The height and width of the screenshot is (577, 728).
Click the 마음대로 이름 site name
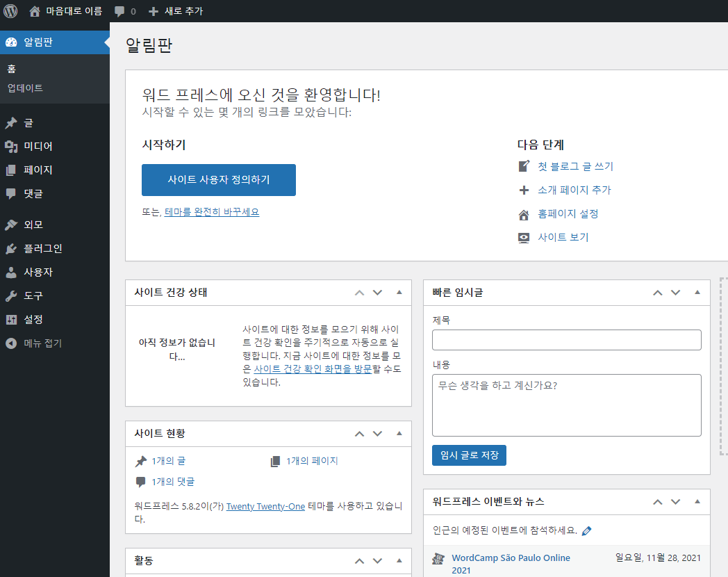[74, 11]
